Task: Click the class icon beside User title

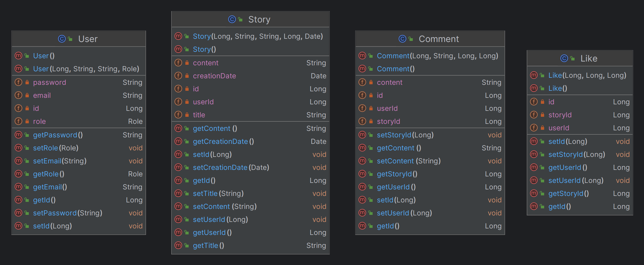Action: coord(62,39)
